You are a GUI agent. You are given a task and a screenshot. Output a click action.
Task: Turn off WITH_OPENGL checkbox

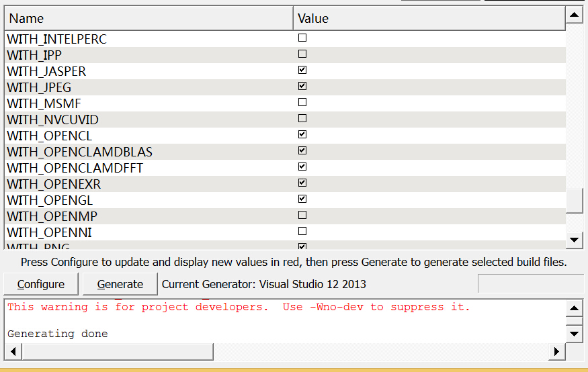pyautogui.click(x=302, y=199)
